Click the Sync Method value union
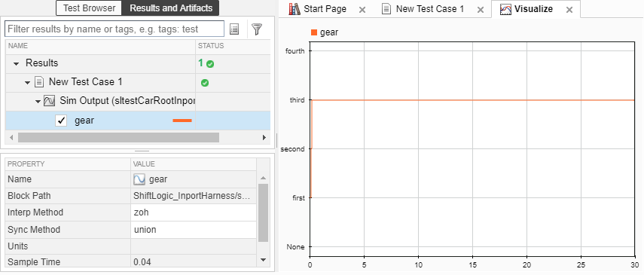Viewport: 644px width, 275px height. point(194,229)
